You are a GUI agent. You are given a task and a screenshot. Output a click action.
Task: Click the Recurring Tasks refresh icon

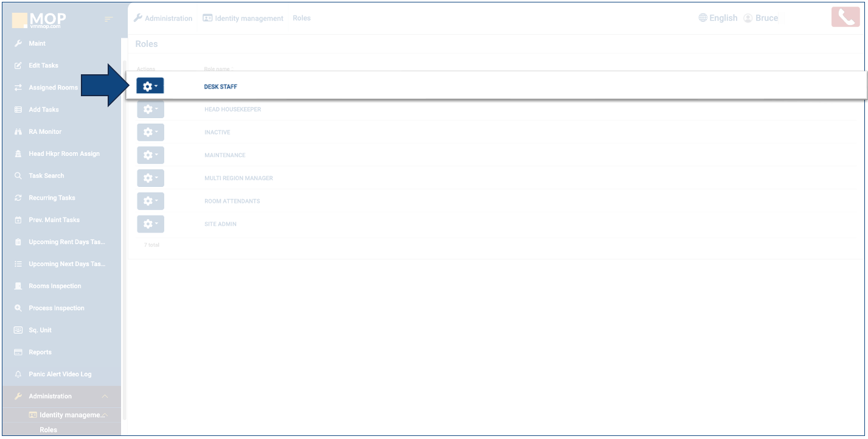(x=18, y=198)
